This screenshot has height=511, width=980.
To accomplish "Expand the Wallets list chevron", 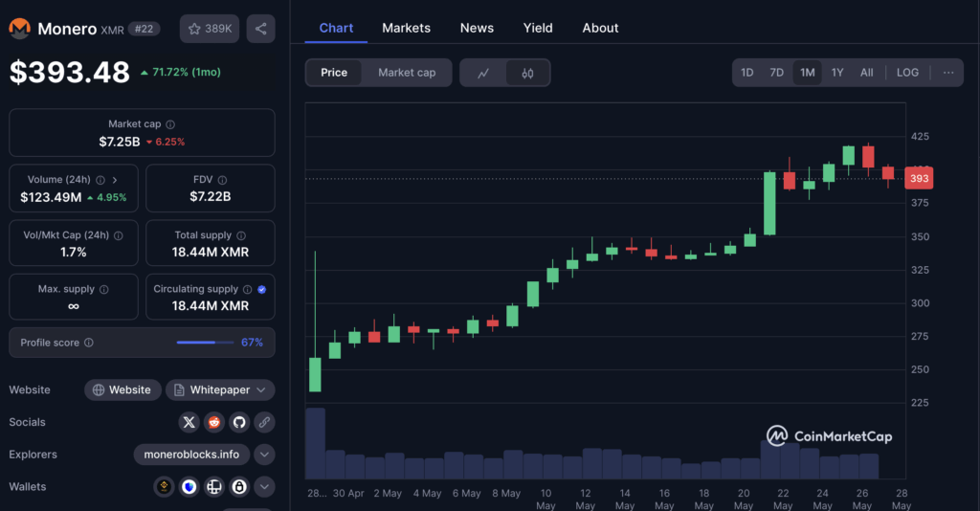I will [264, 487].
